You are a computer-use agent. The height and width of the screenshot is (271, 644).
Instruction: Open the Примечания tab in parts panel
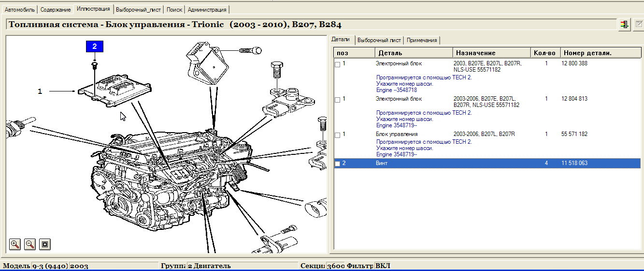pos(422,40)
